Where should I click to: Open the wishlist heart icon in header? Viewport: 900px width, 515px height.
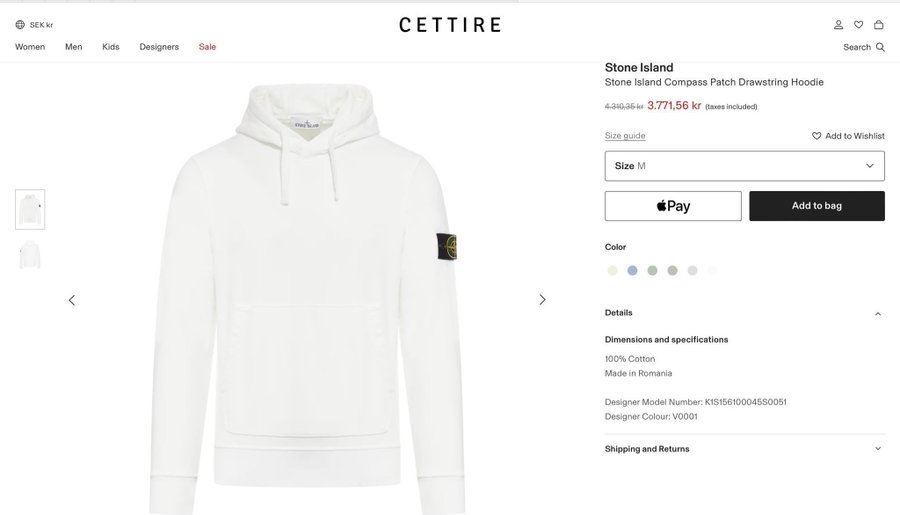pos(859,25)
